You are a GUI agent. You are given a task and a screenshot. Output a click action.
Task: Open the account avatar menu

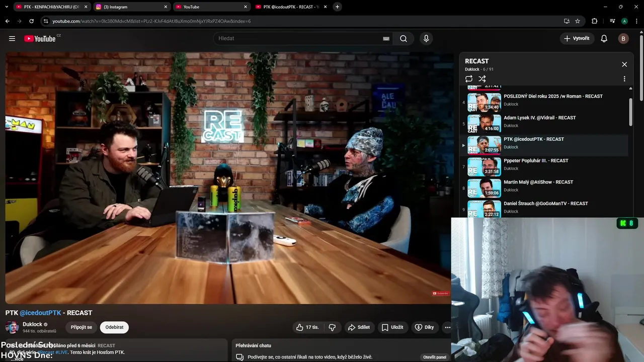point(623,39)
